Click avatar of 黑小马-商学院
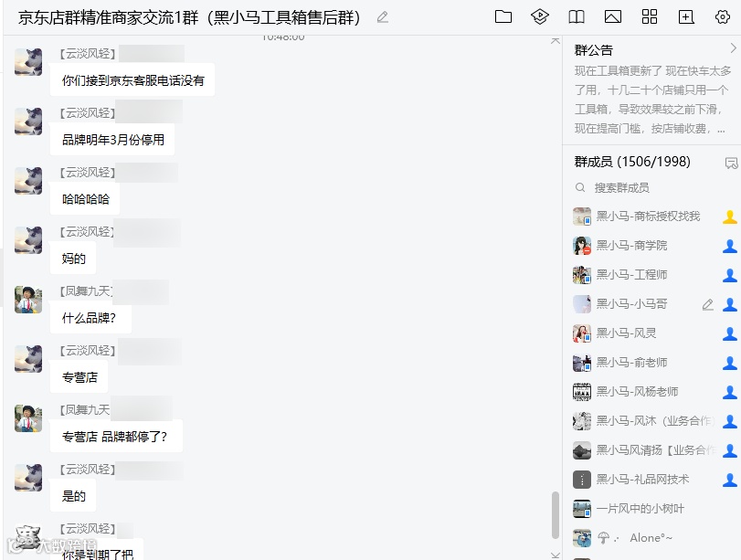 [x=582, y=246]
